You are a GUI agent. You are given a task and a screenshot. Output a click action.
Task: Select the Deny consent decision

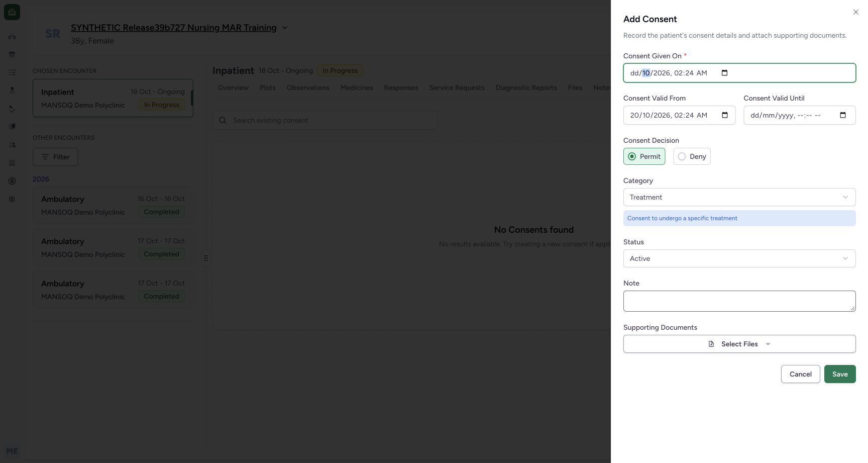(692, 156)
